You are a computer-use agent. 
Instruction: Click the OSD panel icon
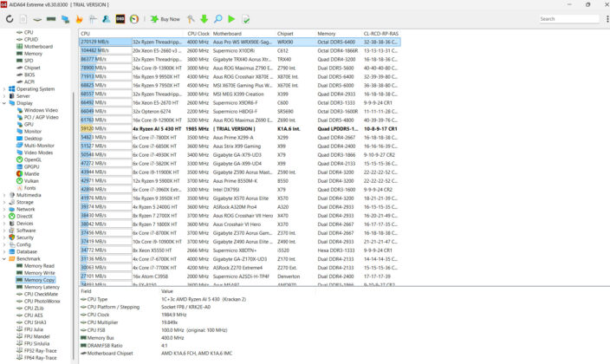[120, 19]
